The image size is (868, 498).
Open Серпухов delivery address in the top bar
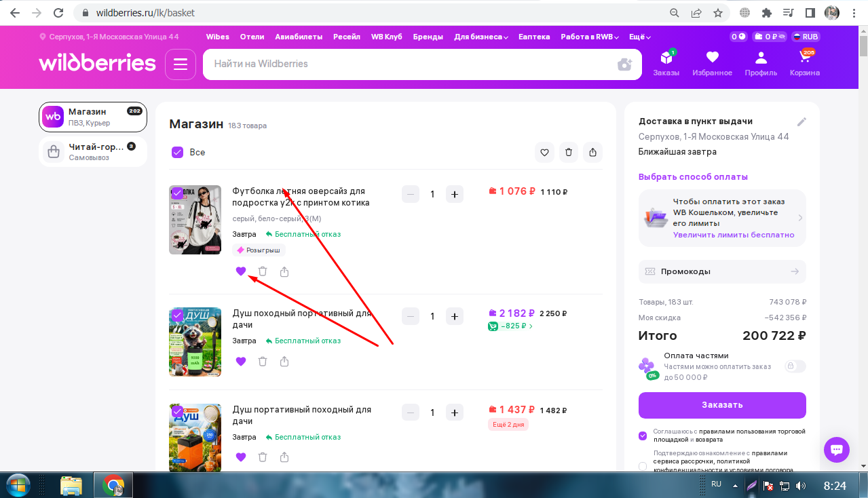pos(109,37)
